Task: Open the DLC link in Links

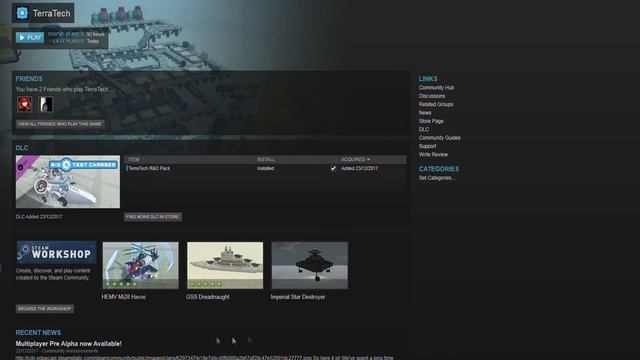Action: coord(424,129)
